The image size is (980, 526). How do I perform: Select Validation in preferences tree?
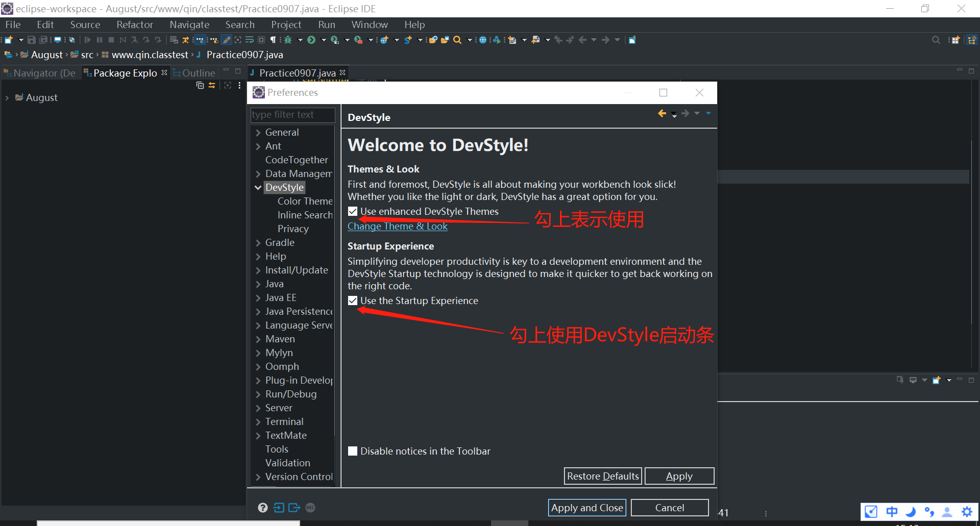(287, 463)
